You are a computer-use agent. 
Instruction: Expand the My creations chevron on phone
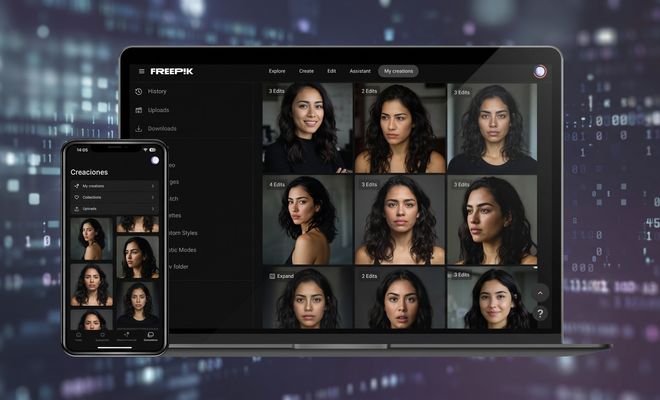point(153,186)
